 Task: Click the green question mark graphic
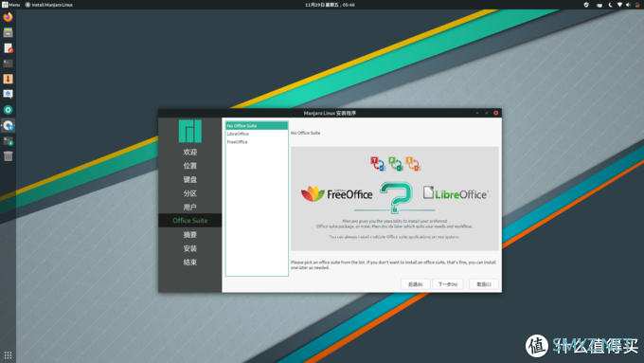pos(396,197)
